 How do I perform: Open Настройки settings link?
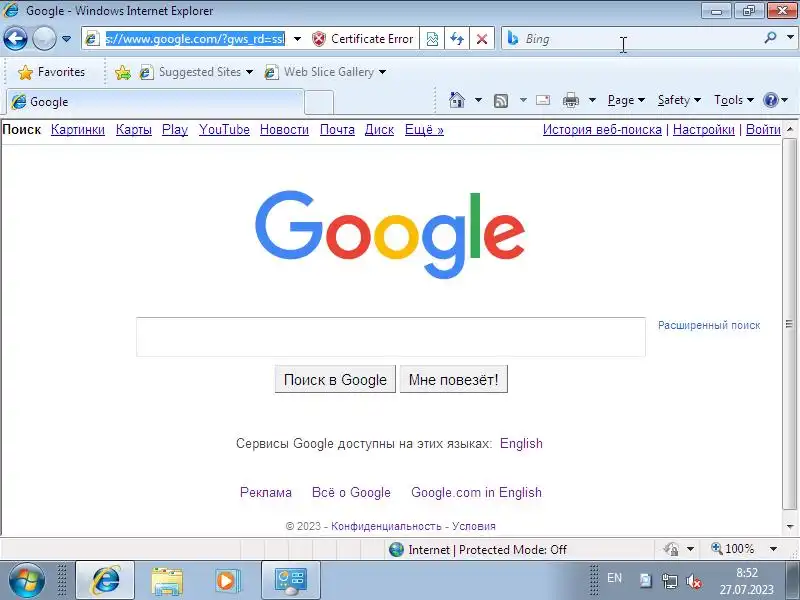click(704, 130)
